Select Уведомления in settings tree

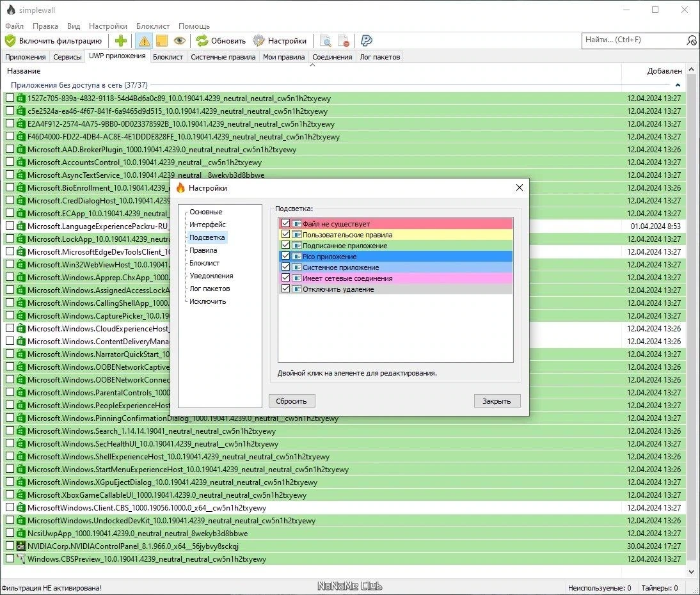pos(211,275)
